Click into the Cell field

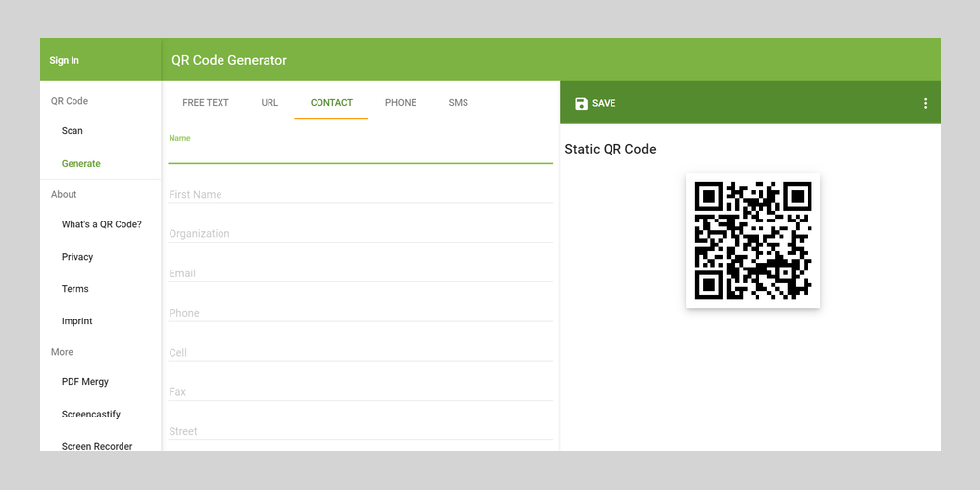(360, 353)
